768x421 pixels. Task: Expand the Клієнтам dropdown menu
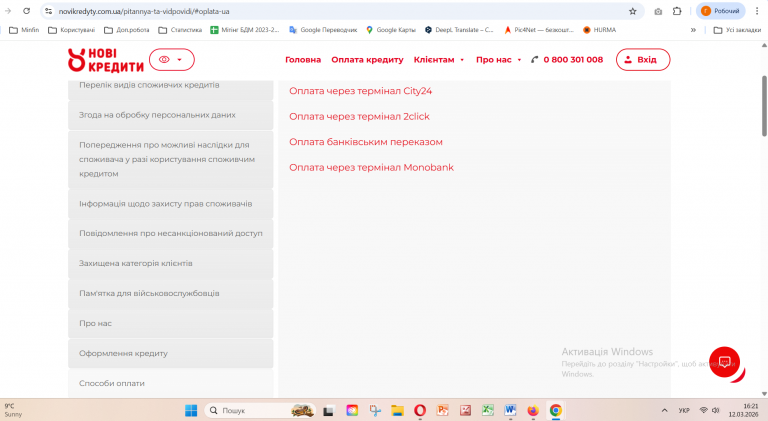[439, 60]
